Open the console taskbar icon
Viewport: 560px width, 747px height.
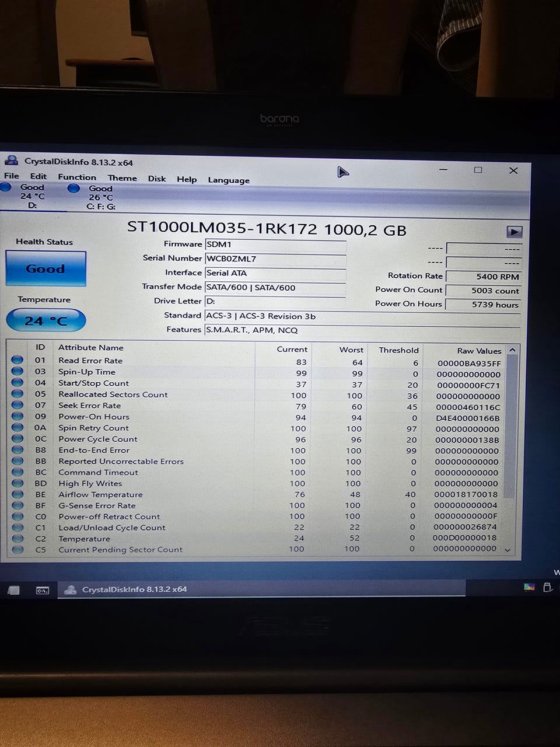43,590
